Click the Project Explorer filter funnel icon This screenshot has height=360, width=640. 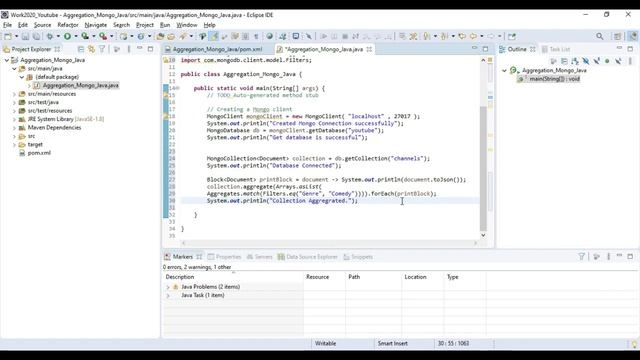(102, 49)
